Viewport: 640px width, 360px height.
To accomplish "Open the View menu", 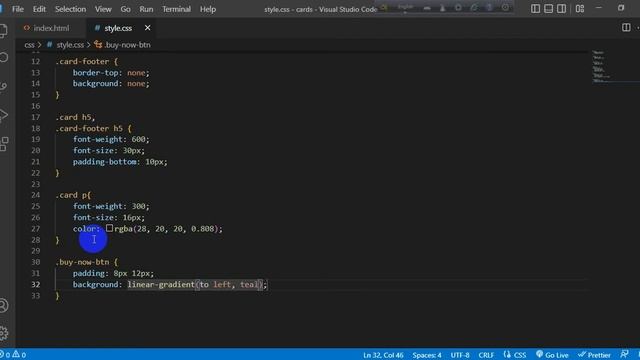I will point(103,9).
